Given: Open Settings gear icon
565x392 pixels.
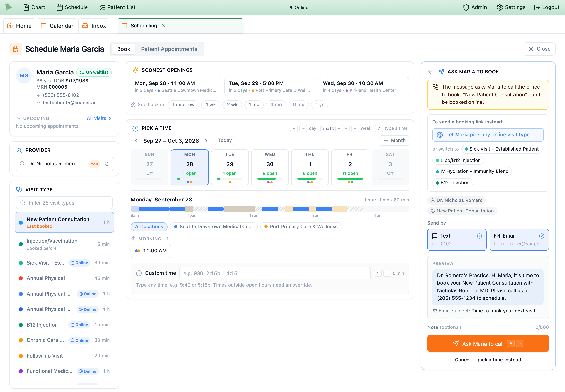Looking at the screenshot, I should [x=500, y=7].
